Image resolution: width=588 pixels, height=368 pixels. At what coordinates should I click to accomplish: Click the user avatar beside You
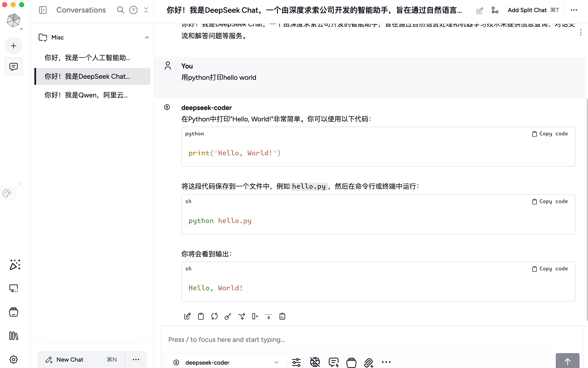[168, 66]
